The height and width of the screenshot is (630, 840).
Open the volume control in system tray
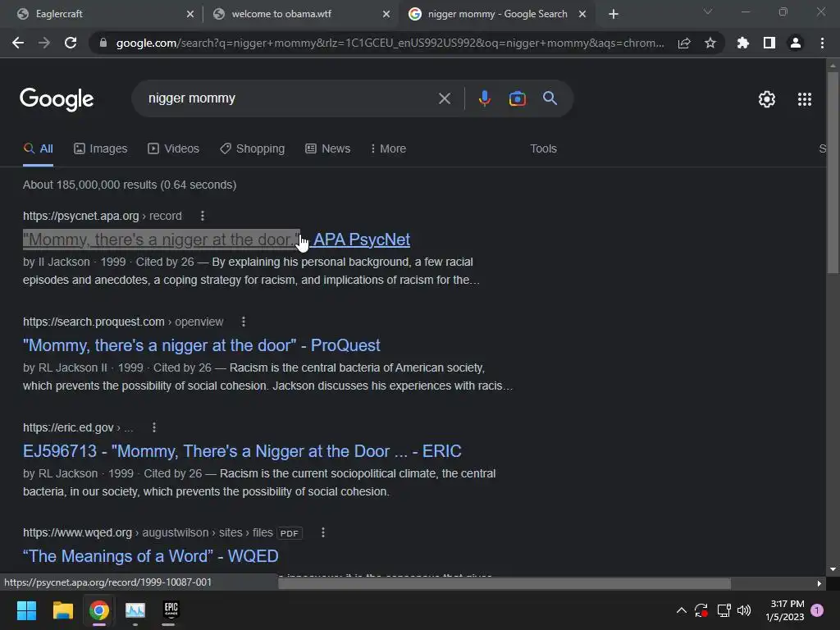coord(744,610)
